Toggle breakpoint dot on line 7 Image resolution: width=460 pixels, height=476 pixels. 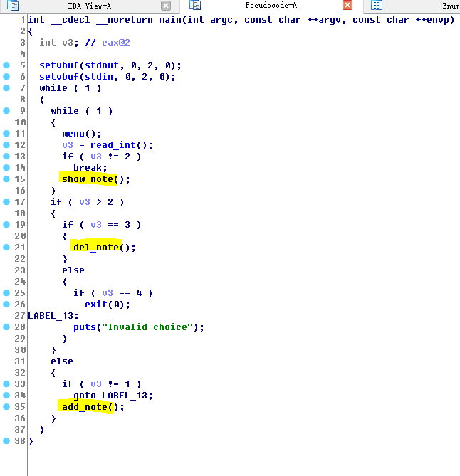click(6, 88)
